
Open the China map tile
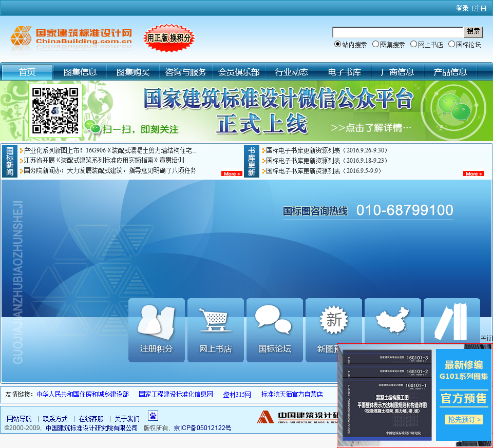393,321
